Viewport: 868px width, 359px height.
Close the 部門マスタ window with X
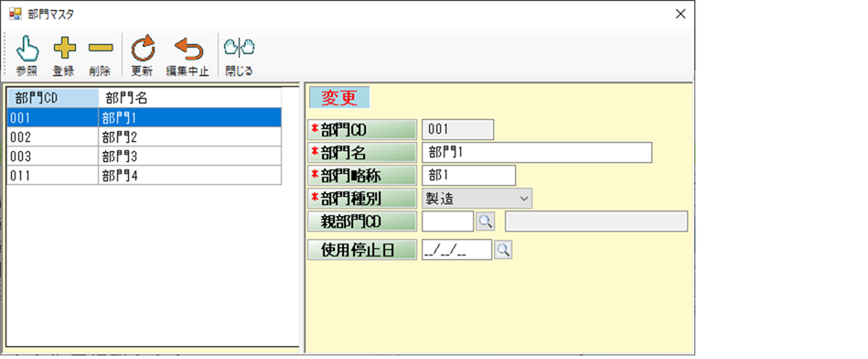[680, 15]
